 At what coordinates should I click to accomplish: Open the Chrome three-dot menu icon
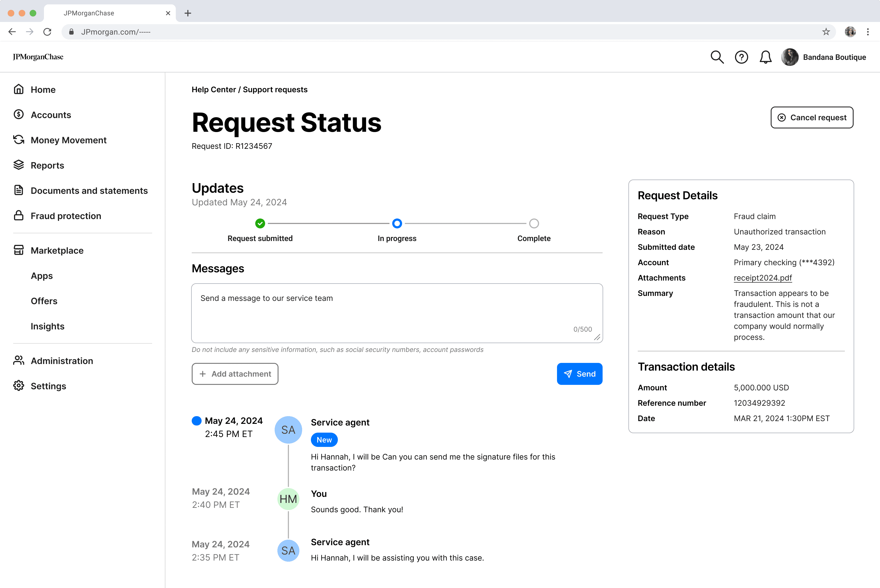868,32
